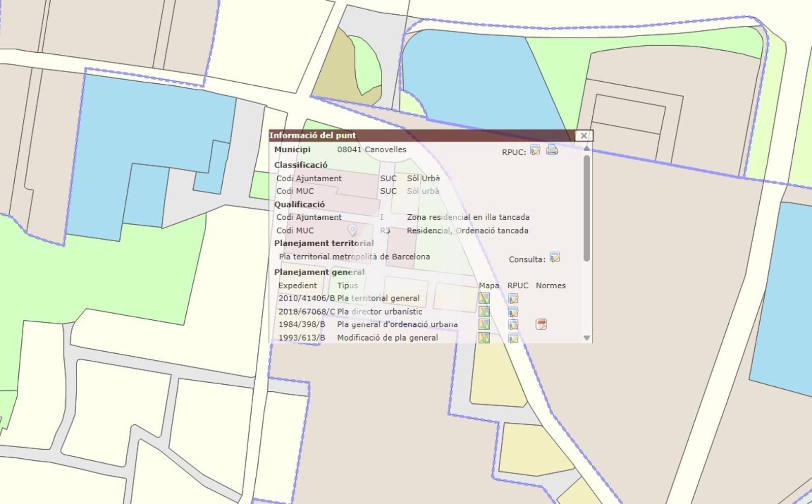Open RPUC icon for expedient 1993/613/B

pyautogui.click(x=513, y=338)
